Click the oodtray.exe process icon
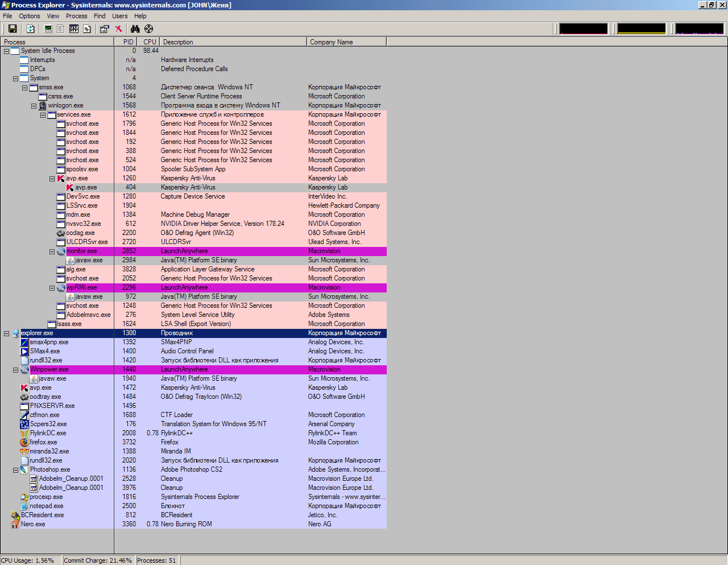The image size is (728, 565). click(24, 397)
